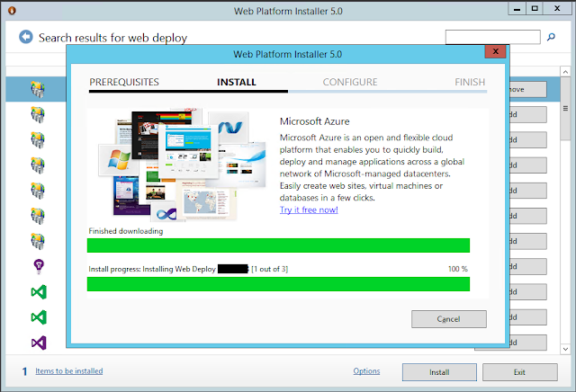Close the inner installer dialog with red X

coord(495,51)
